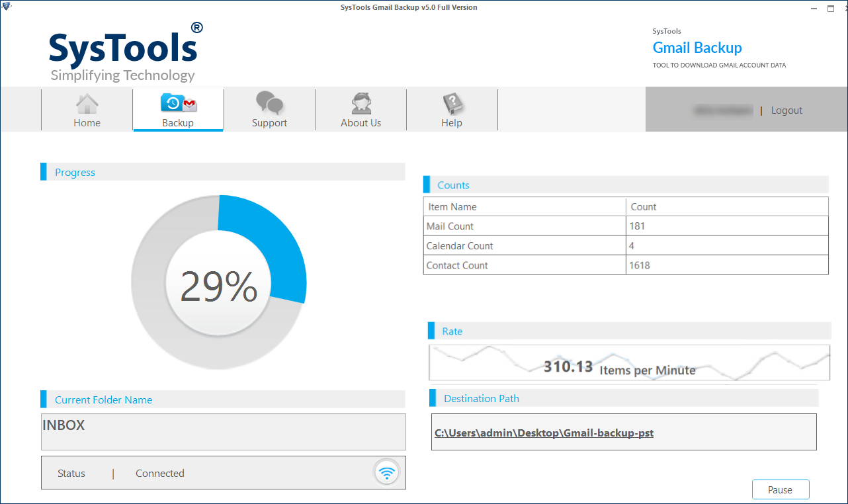Click the SysTools logo
Viewport: 848px width, 504px height.
(126, 52)
